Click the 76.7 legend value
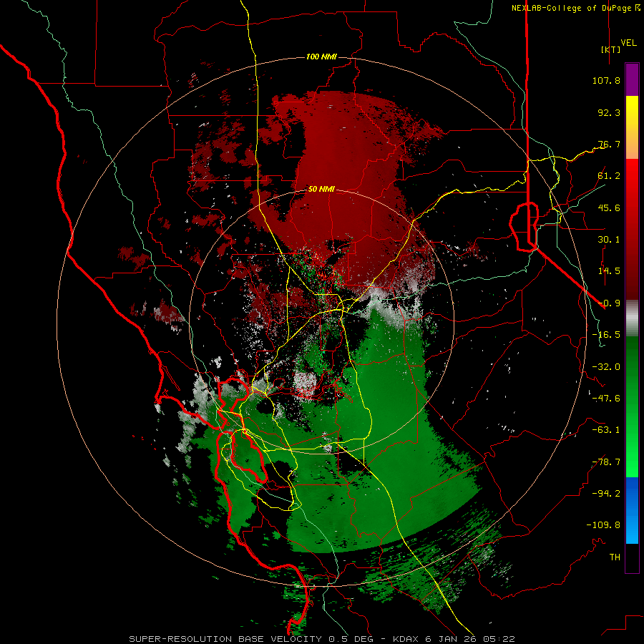This screenshot has height=644, width=644. pos(609,144)
